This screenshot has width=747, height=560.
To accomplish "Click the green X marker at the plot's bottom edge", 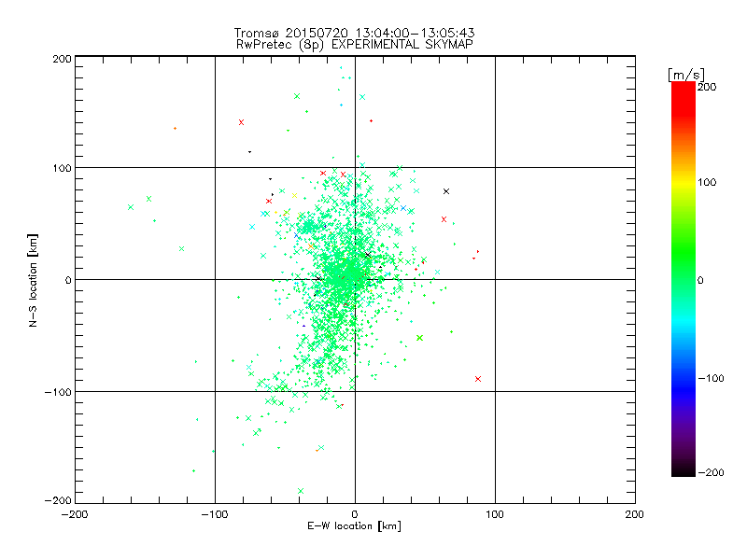I will point(301,491).
